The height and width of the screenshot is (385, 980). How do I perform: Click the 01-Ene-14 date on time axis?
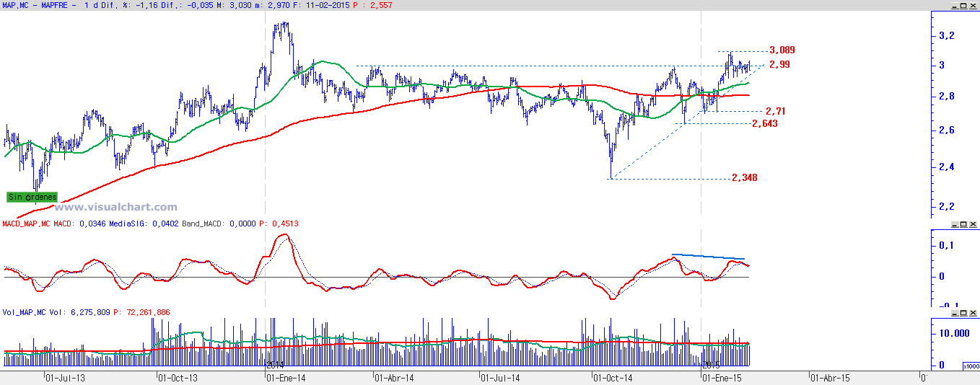pos(286,377)
